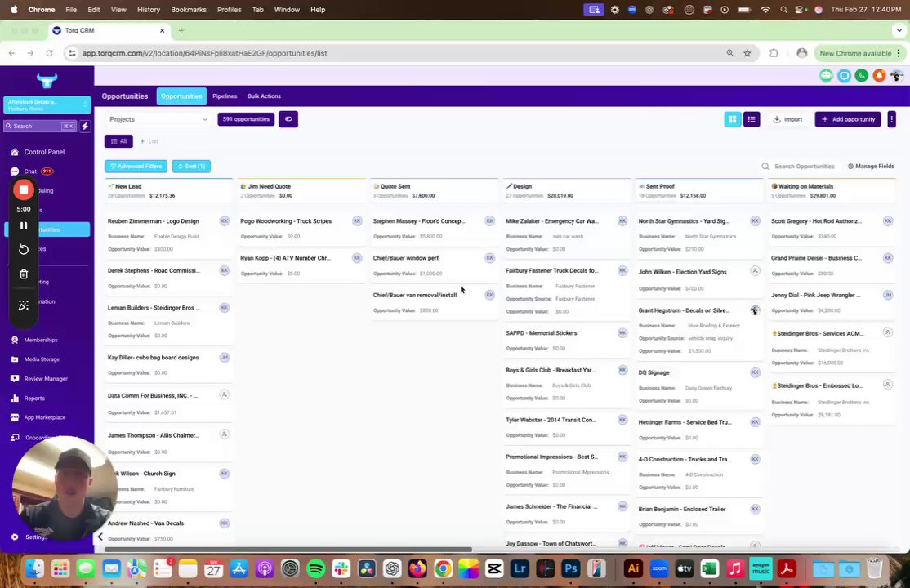Screen dimensions: 910x588
Task: Open the three-dot menu beside Add opportunity
Action: [891, 119]
